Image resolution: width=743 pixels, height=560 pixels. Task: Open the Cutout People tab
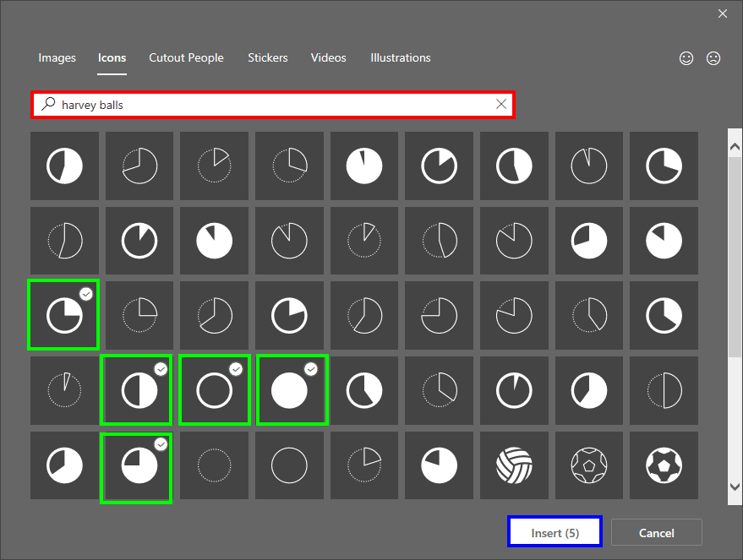point(186,57)
